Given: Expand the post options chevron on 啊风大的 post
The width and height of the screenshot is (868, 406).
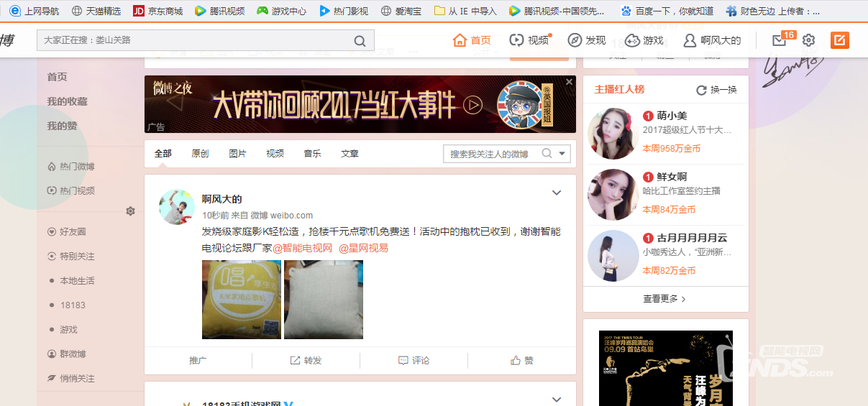Looking at the screenshot, I should (556, 193).
